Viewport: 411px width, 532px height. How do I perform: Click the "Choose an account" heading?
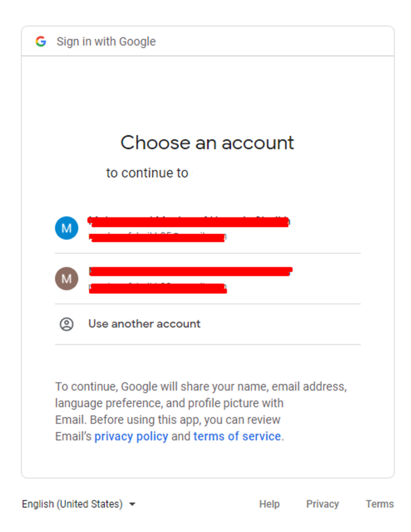pyautogui.click(x=207, y=143)
